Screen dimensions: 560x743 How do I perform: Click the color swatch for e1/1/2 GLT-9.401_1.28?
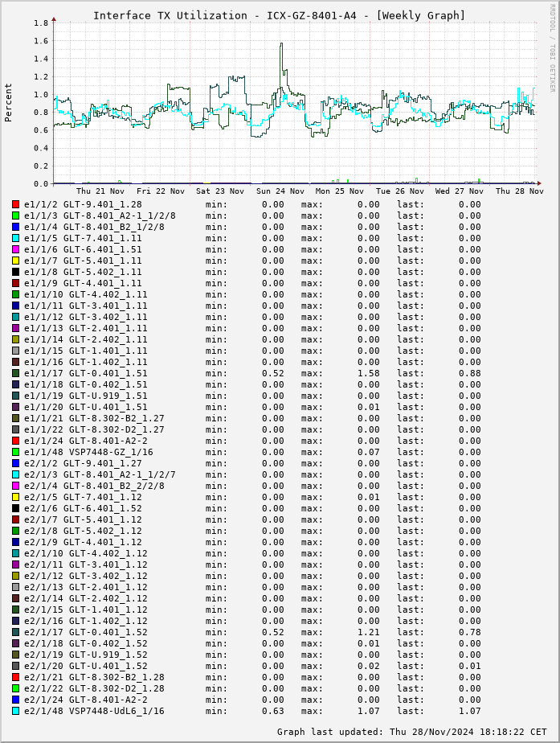pos(16,204)
